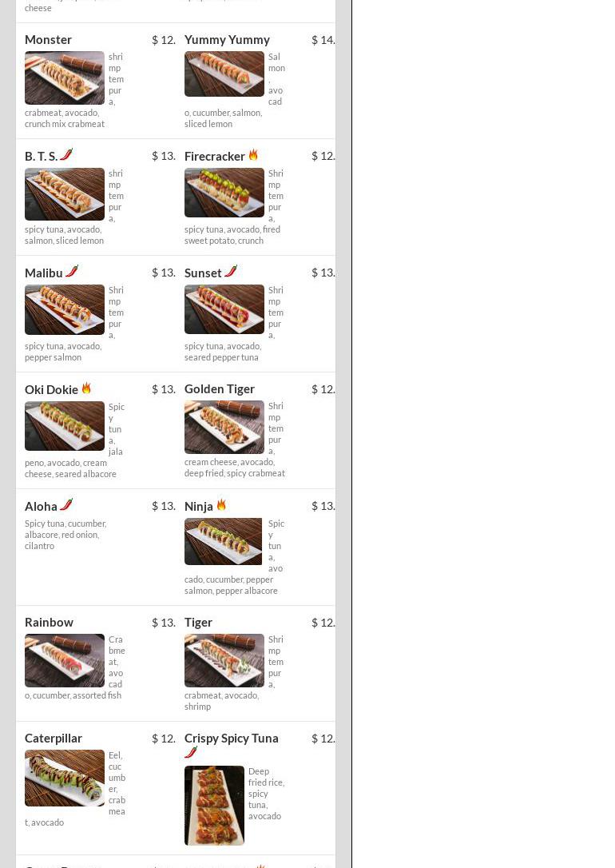This screenshot has width=615, height=868.
Task: Click the chili pepper icon next to Aloha
Action: (66, 505)
